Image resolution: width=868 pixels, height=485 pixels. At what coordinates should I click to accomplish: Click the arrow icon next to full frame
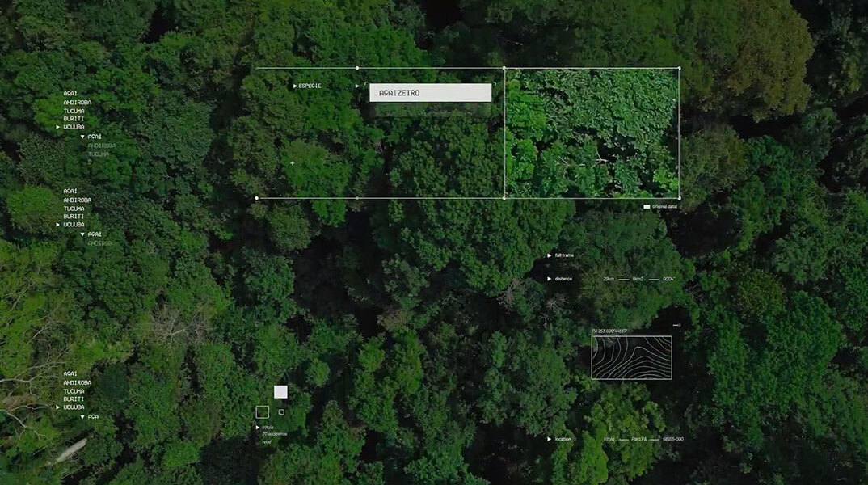pos(550,255)
